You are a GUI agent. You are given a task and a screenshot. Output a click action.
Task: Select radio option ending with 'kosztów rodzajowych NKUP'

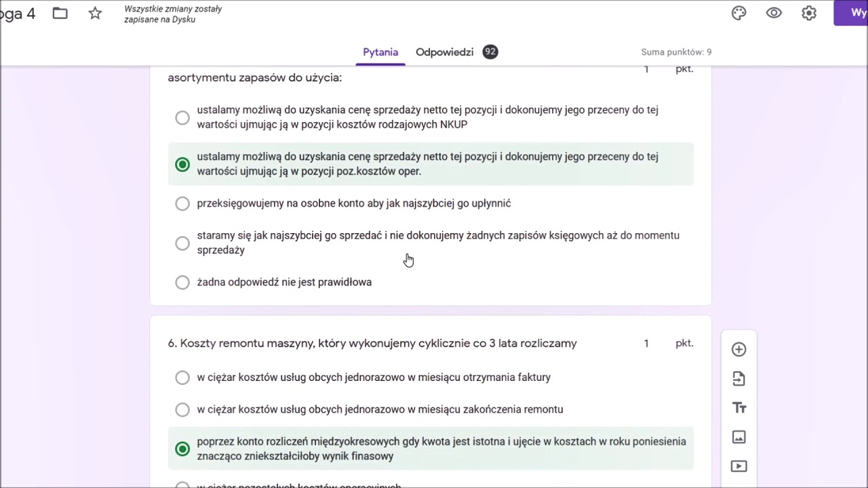pos(182,118)
